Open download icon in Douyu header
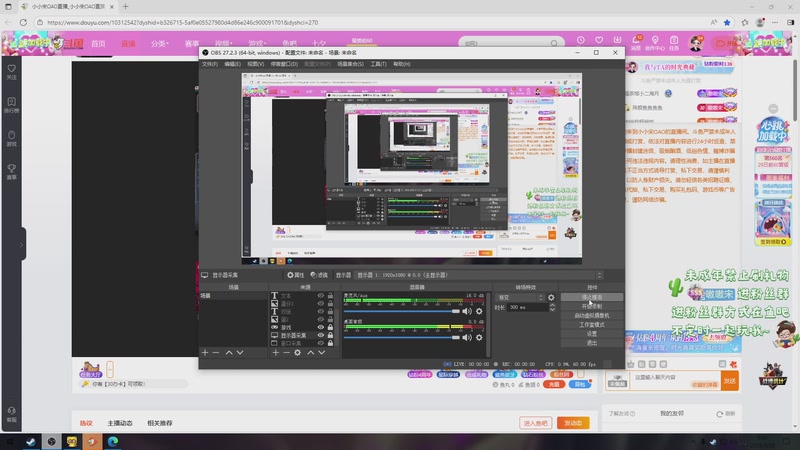Viewport: 800px width, 450px height. coord(617,40)
